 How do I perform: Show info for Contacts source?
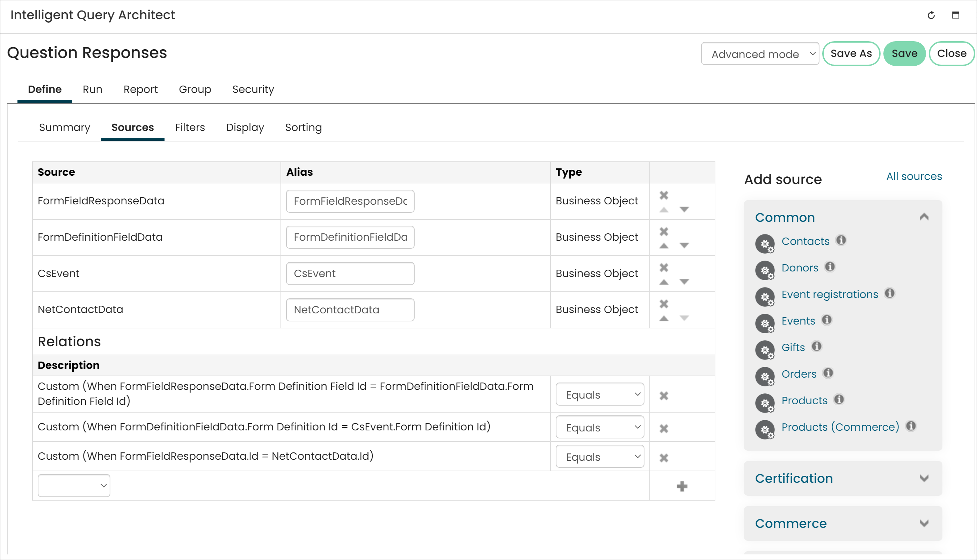point(841,240)
